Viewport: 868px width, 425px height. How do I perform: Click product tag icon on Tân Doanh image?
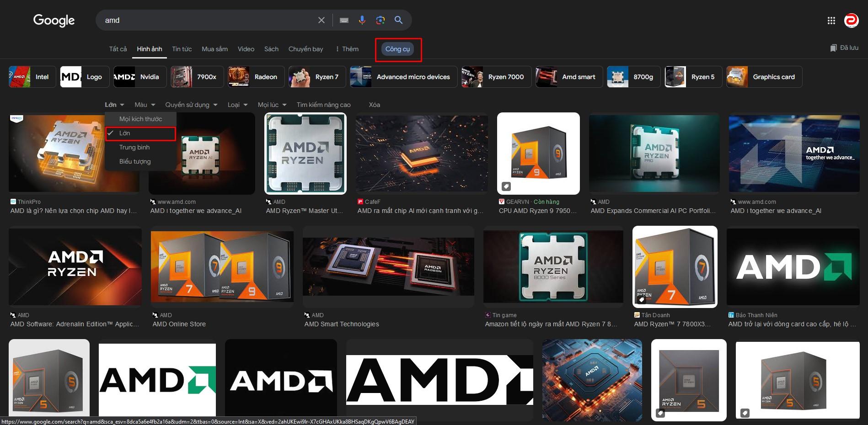click(x=642, y=300)
